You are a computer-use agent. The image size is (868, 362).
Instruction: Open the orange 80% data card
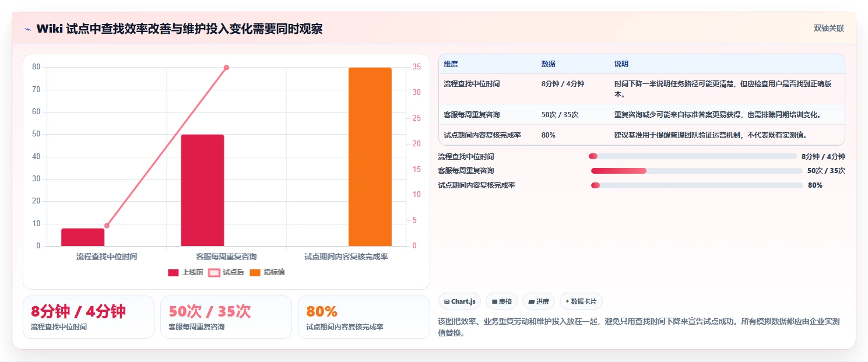(364, 317)
